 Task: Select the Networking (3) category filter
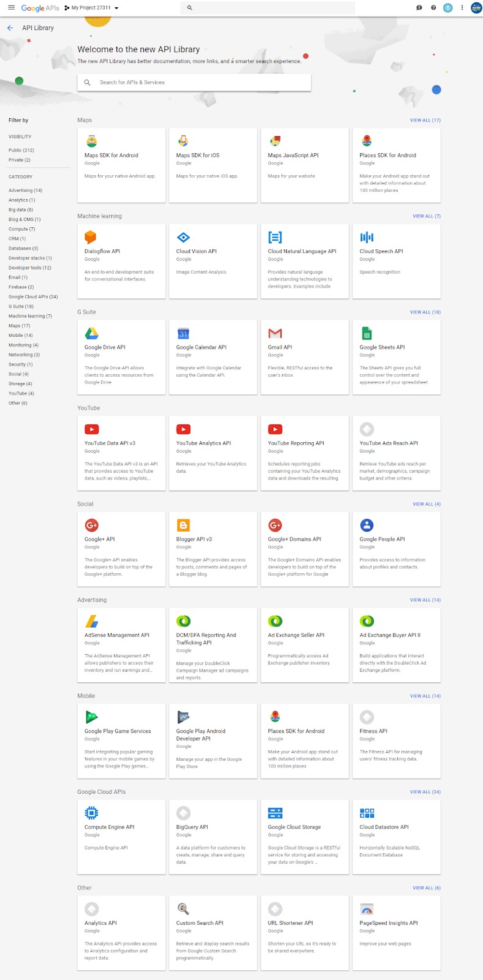tap(25, 355)
